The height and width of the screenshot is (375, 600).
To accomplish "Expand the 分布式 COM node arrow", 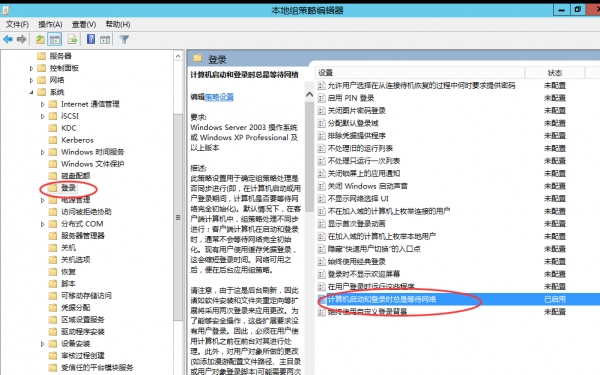I will [x=42, y=224].
